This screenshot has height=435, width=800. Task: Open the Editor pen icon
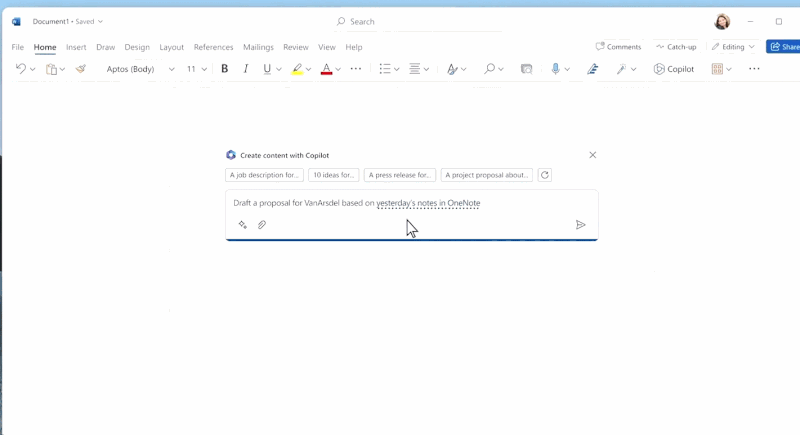(x=593, y=69)
